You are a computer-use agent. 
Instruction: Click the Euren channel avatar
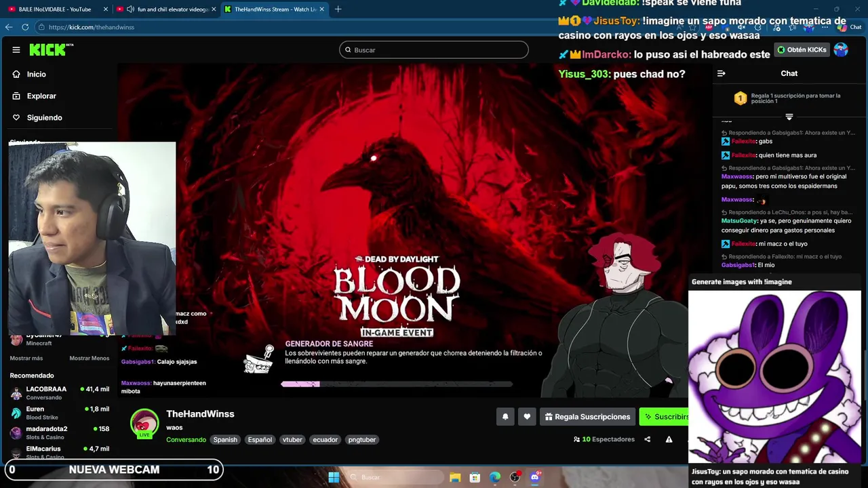[16, 413]
